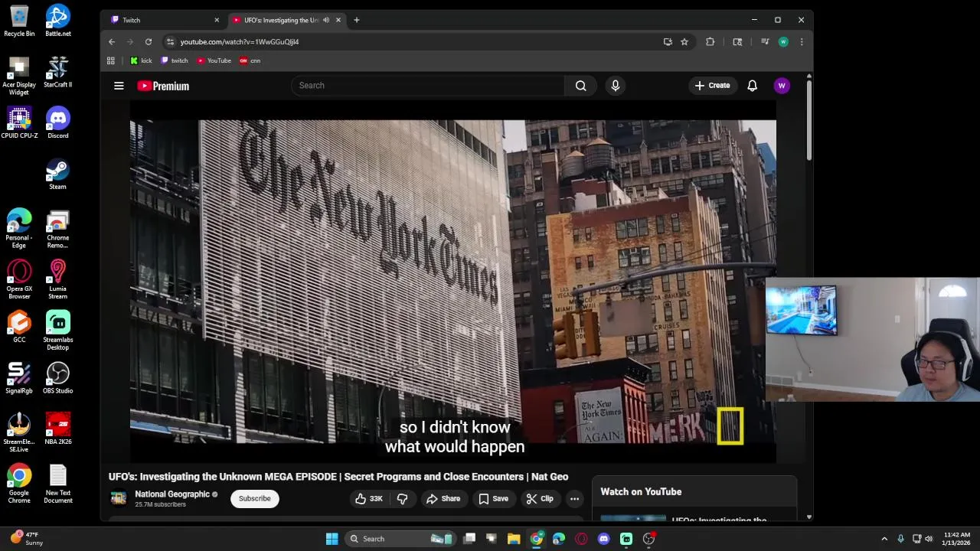The height and width of the screenshot is (551, 980).
Task: Click the Chrome address bar URL
Action: pyautogui.click(x=240, y=42)
